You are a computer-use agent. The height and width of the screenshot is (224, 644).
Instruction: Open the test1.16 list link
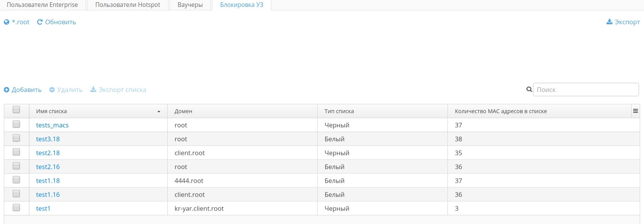[48, 194]
